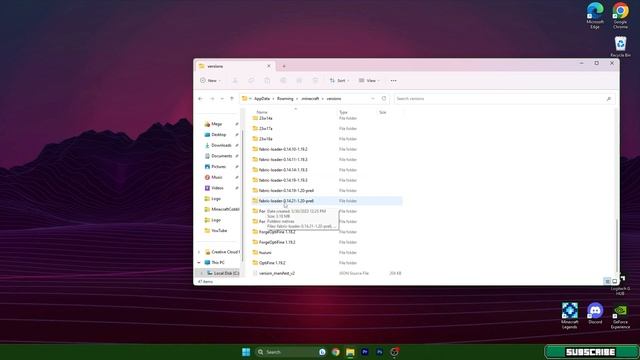Select the Recycle Bin desktop icon

pos(620,47)
